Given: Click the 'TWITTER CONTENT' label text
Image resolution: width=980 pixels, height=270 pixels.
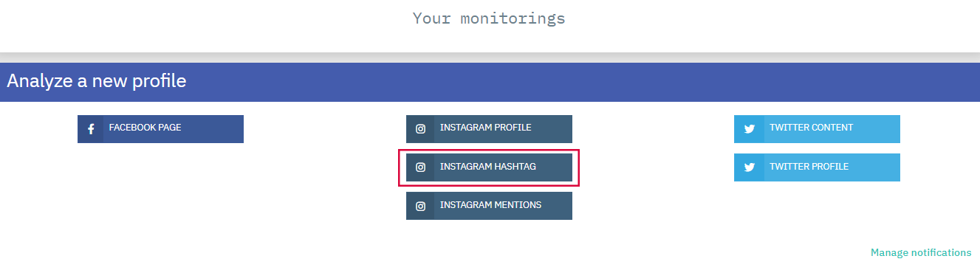Looking at the screenshot, I should tap(811, 128).
